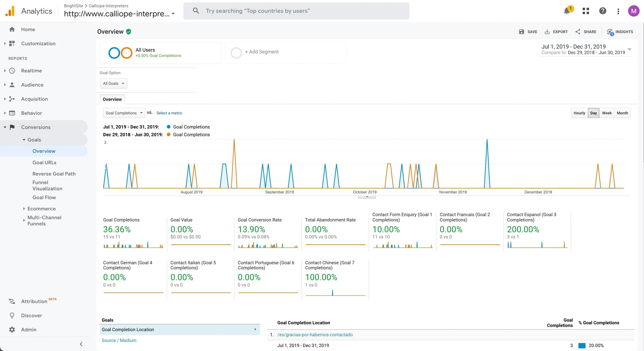Switch the chart granularity to Hourly
The height and width of the screenshot is (351, 644).
(579, 113)
